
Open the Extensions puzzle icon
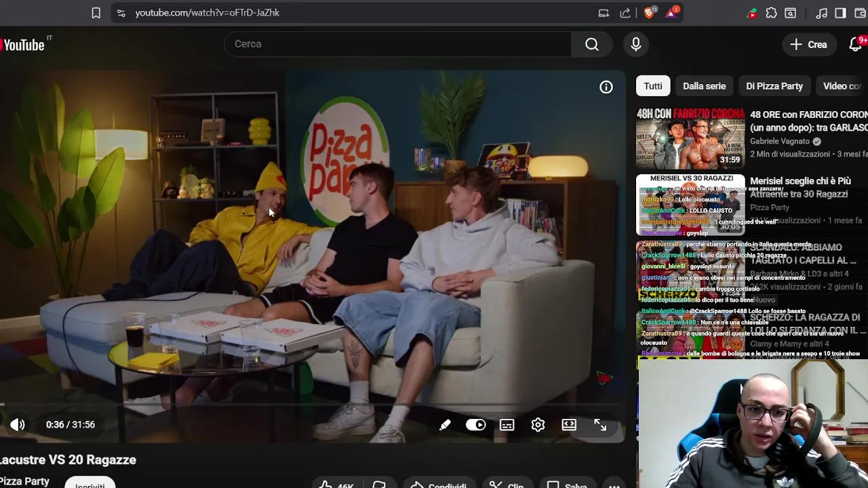pyautogui.click(x=771, y=13)
